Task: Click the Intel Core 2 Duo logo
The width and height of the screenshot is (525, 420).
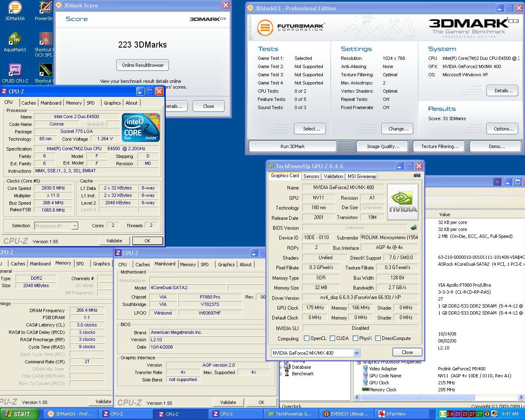Action: tap(141, 128)
